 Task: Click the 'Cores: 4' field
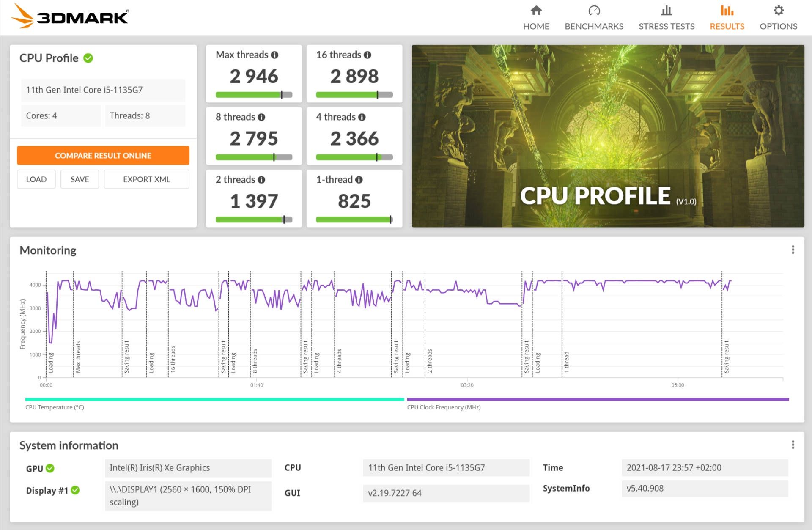pos(61,115)
